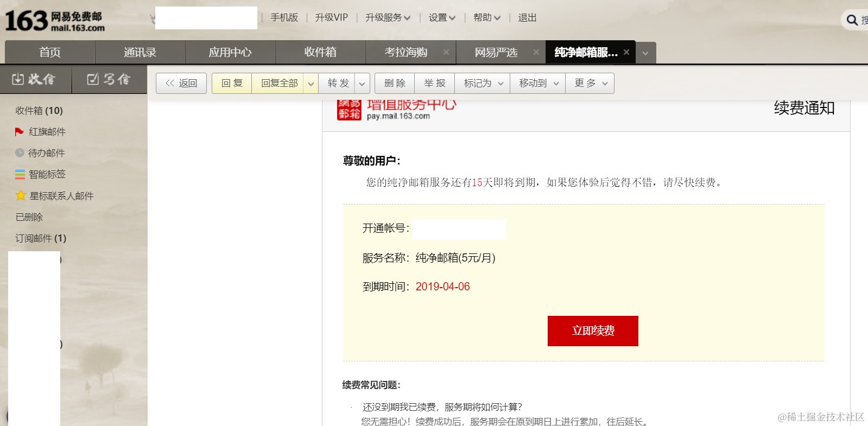Close the 网易严选 tab

click(536, 52)
